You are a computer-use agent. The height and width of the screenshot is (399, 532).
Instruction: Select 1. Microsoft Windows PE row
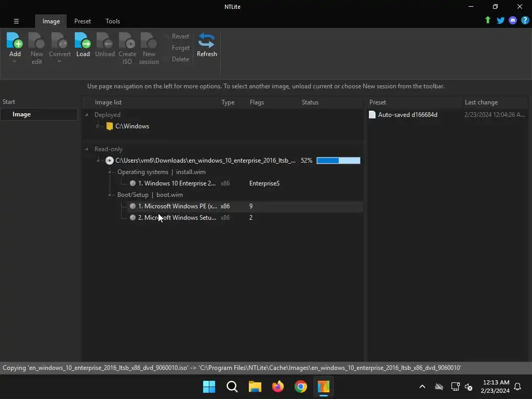tap(245, 206)
